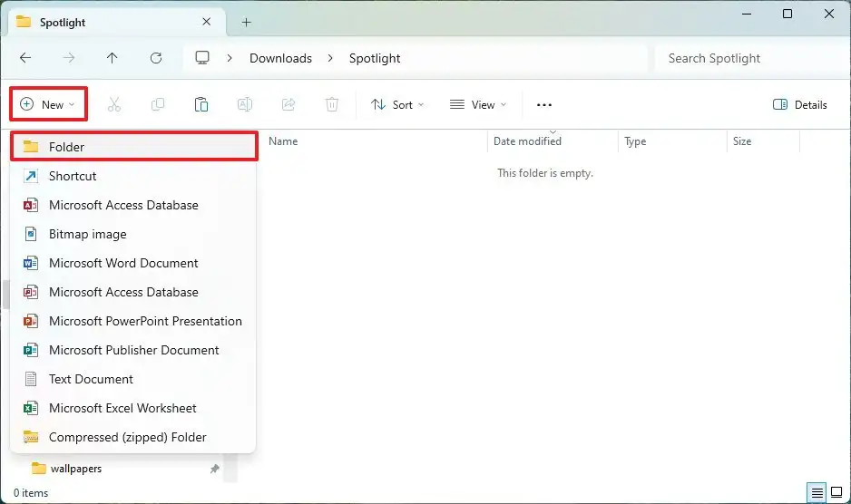Choose Microsoft Publisher Document
The image size is (851, 504).
click(133, 350)
